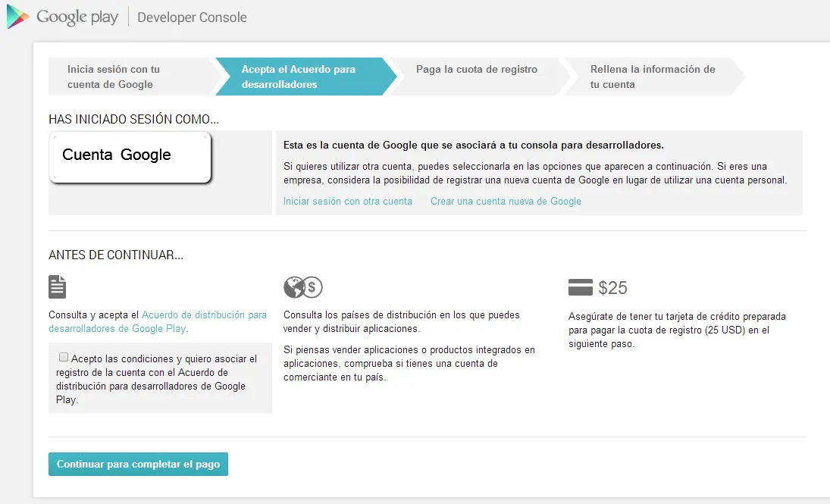Image resolution: width=830 pixels, height=504 pixels.
Task: Click 'Iniciar sesión con otra cuenta' link
Action: pos(348,201)
